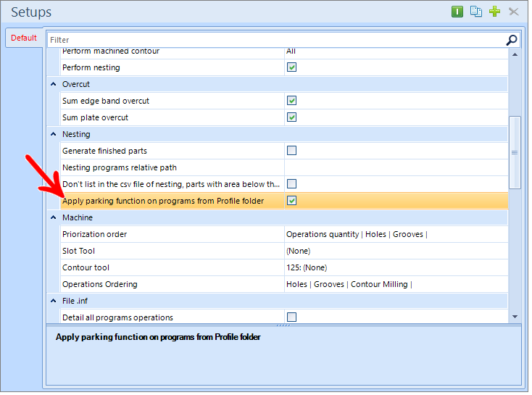The height and width of the screenshot is (395, 532).
Task: Click the description panel splitter grip
Action: [285, 327]
